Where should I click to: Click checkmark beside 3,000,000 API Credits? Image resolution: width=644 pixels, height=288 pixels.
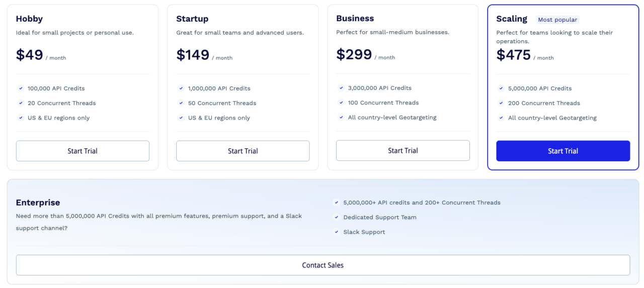[x=341, y=88]
